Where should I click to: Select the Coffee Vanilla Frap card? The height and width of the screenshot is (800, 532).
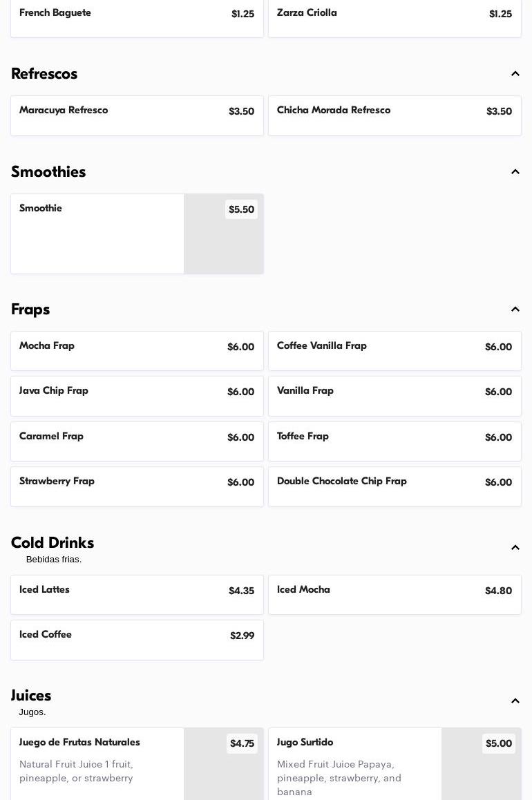coord(395,351)
